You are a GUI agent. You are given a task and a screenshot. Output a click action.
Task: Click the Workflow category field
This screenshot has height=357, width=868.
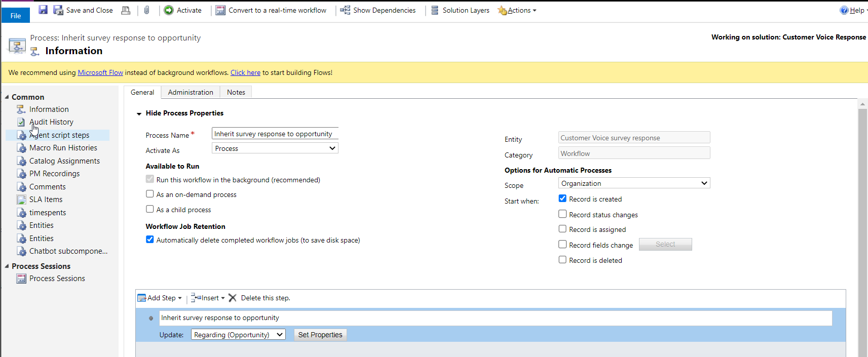(634, 153)
